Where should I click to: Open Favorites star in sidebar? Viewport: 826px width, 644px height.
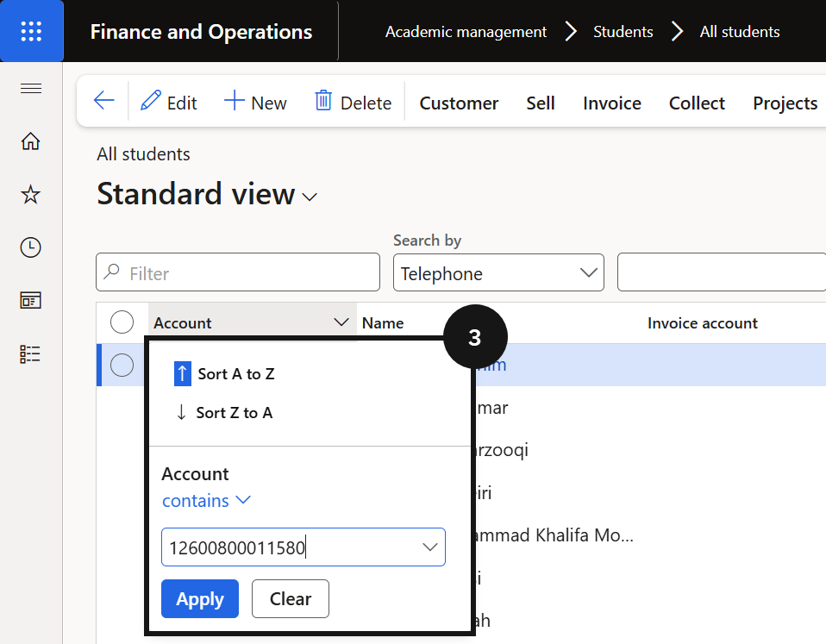30,194
